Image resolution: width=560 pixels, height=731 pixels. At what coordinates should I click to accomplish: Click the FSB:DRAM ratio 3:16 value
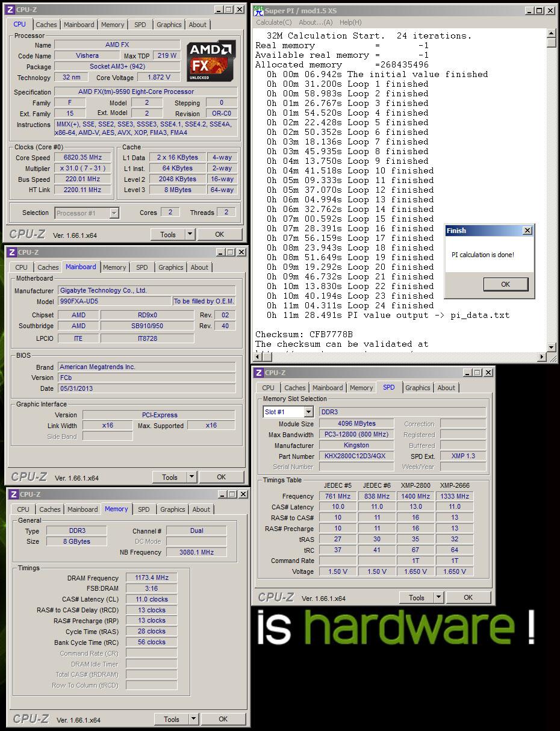[151, 588]
